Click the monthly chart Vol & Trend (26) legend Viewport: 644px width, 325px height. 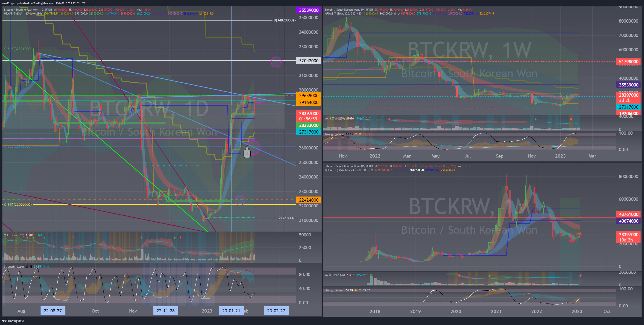(x=334, y=275)
